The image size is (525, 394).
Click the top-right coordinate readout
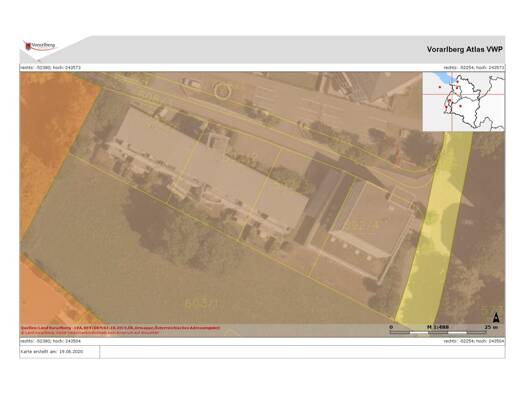point(474,67)
